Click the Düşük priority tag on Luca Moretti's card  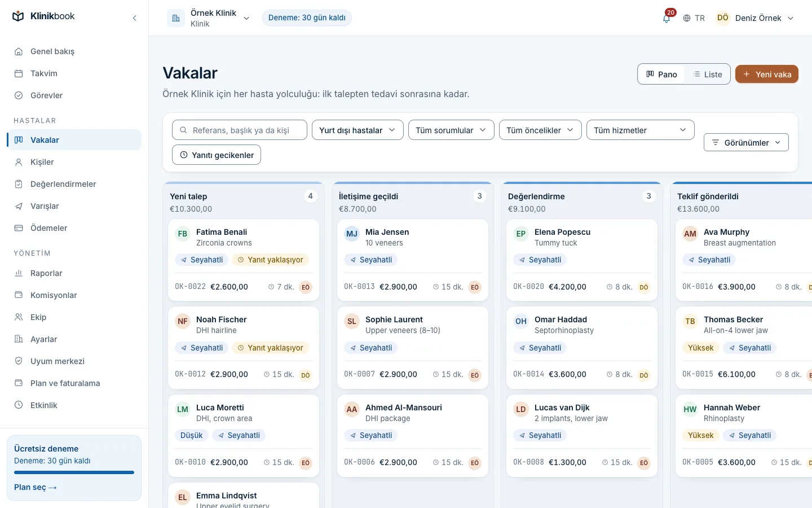pyautogui.click(x=192, y=435)
